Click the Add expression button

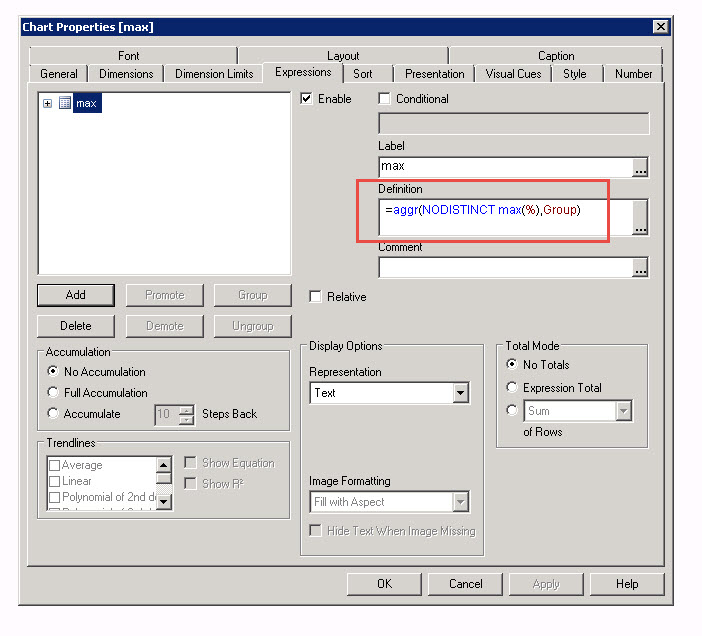pos(76,295)
